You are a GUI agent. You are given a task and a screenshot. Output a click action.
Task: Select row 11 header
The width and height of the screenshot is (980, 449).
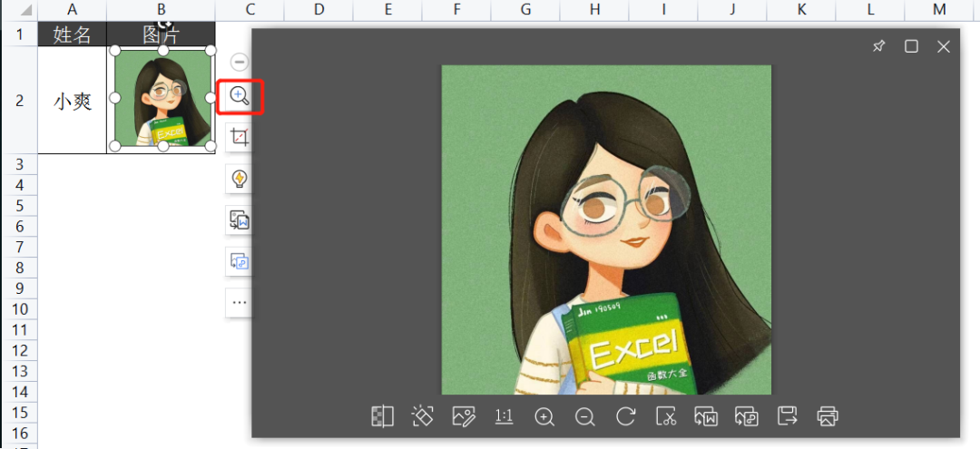tap(19, 330)
